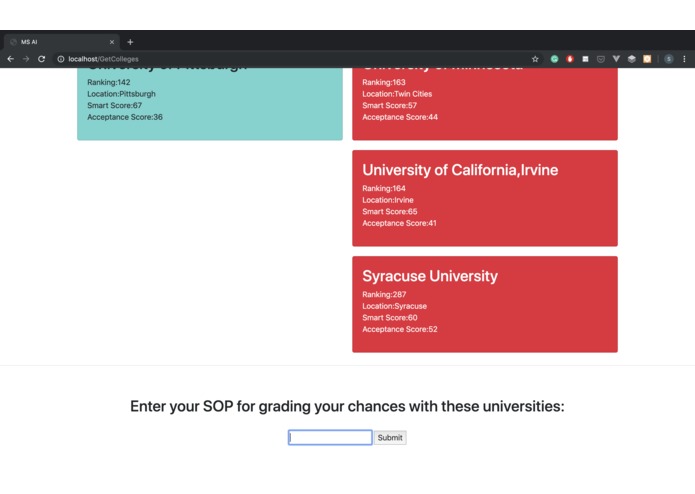Screen dimensions: 695x494
Task: Open a new tab with plus button
Action: pyautogui.click(x=130, y=42)
